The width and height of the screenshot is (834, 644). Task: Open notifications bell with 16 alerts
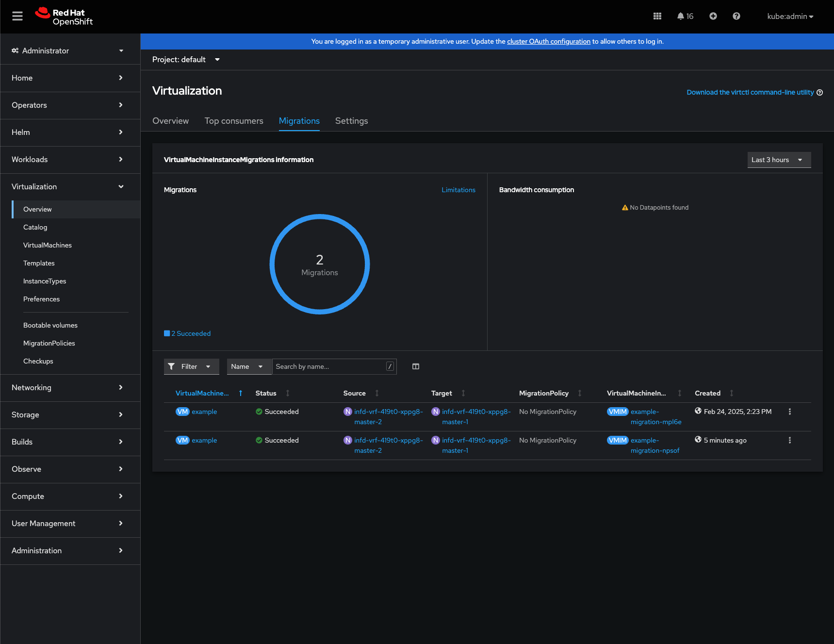pyautogui.click(x=685, y=17)
